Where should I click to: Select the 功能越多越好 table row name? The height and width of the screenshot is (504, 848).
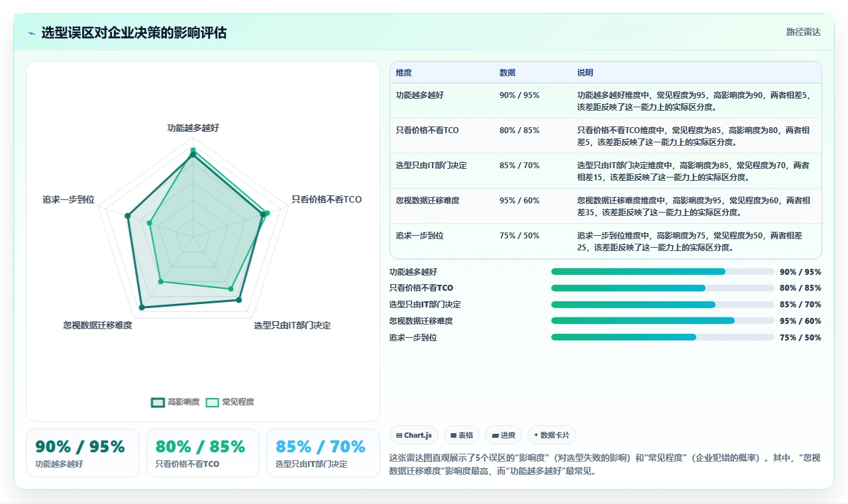click(x=420, y=95)
